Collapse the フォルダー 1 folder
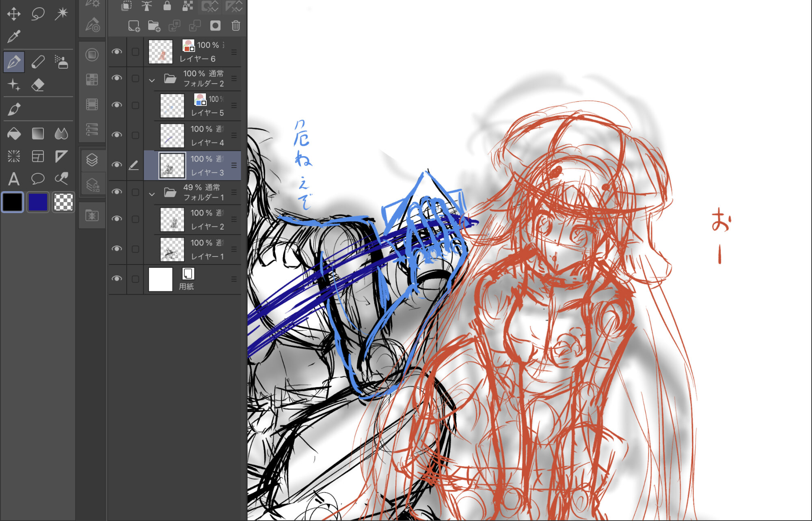This screenshot has height=521, width=812. 152,194
